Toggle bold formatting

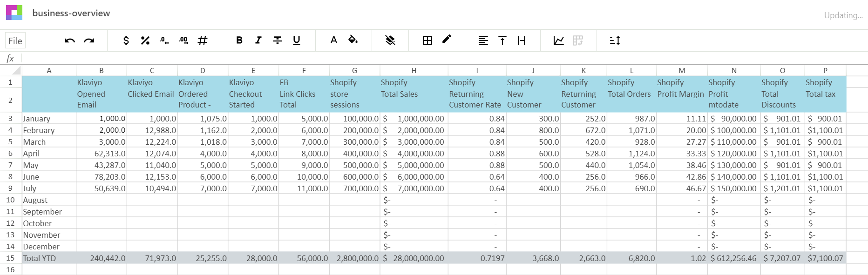239,40
